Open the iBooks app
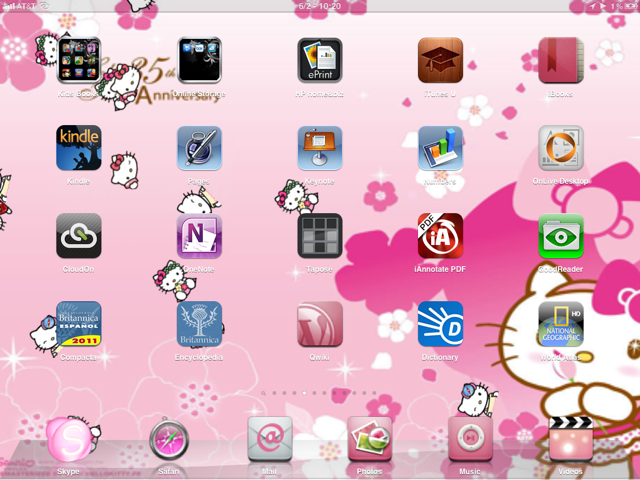 561,60
